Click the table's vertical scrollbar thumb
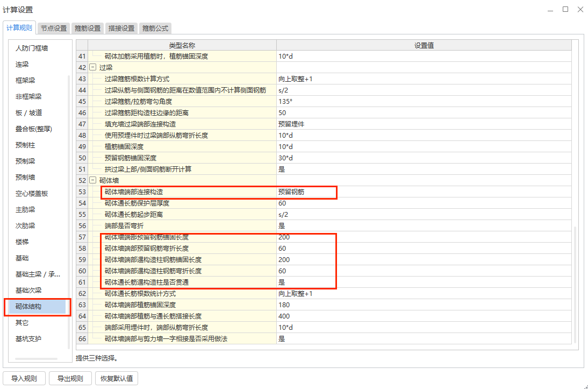588x389 pixels. [x=575, y=285]
